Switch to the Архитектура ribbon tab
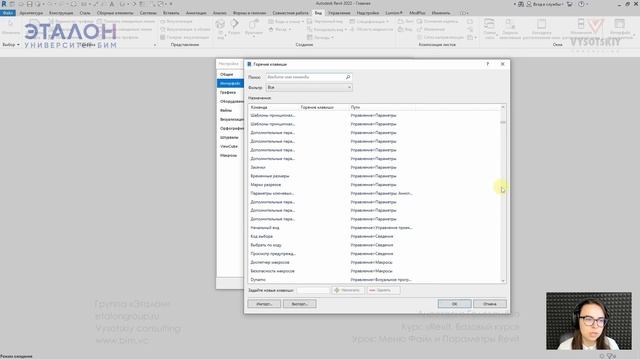Viewport: 640px width, 360px height. pos(31,13)
